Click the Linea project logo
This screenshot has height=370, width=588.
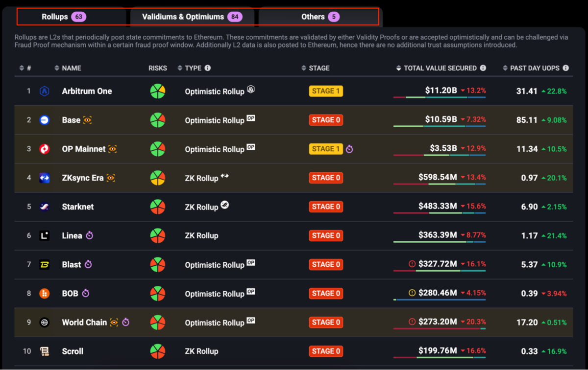[x=45, y=235]
